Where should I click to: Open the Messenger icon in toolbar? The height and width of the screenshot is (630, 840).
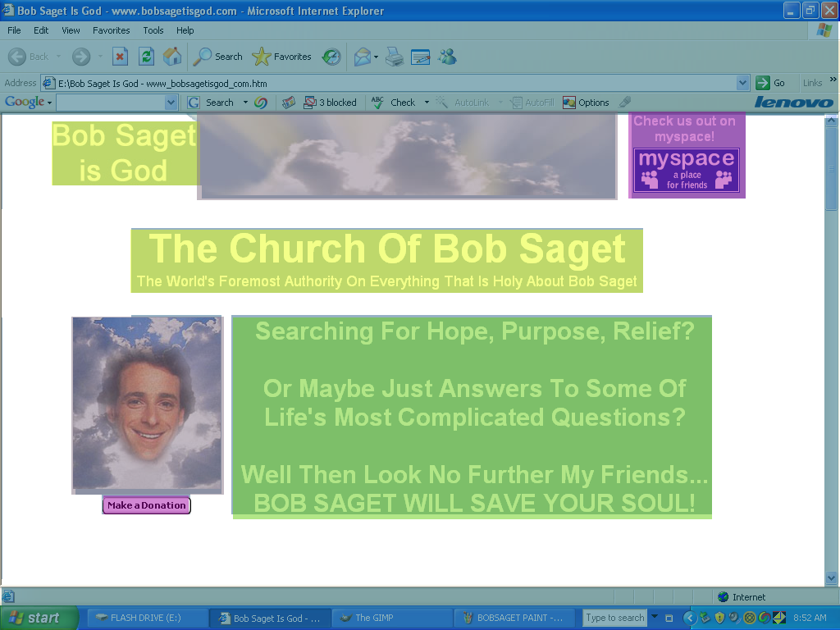[x=447, y=57]
